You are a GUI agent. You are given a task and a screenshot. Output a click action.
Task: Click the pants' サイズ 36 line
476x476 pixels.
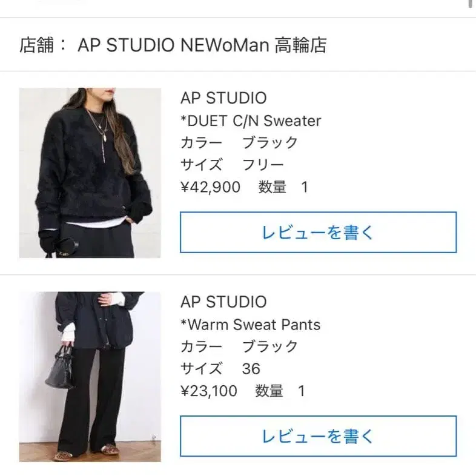pyautogui.click(x=220, y=369)
